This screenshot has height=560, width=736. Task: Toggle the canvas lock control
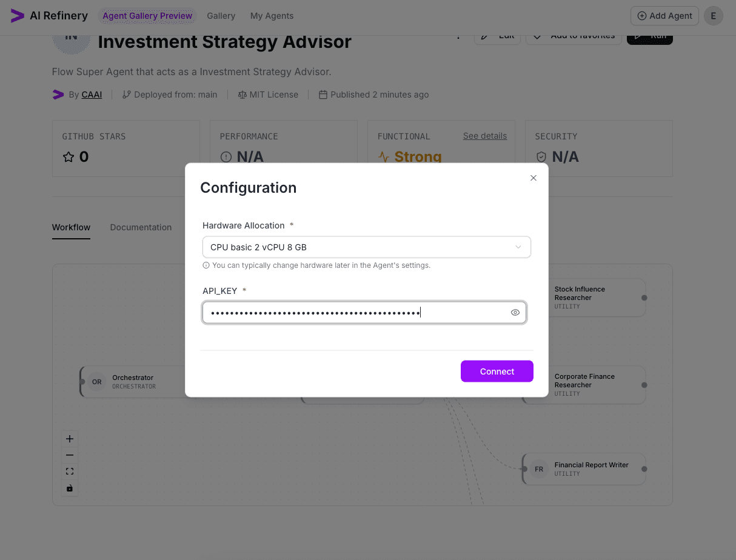[70, 488]
